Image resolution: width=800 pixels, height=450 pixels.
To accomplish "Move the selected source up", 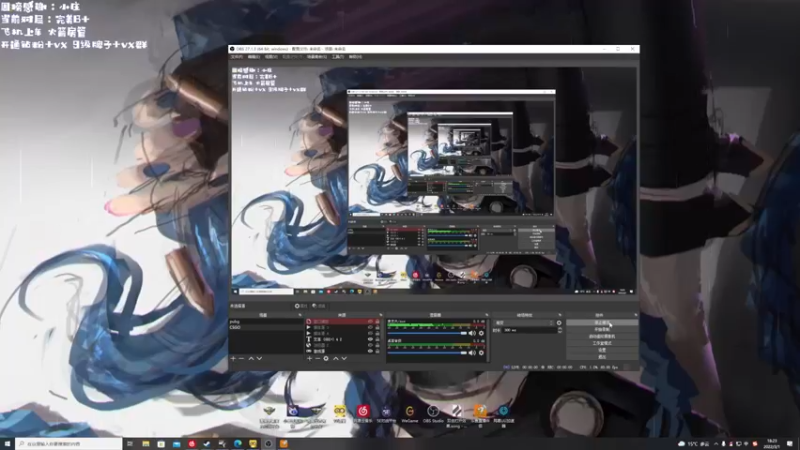I will tap(336, 358).
